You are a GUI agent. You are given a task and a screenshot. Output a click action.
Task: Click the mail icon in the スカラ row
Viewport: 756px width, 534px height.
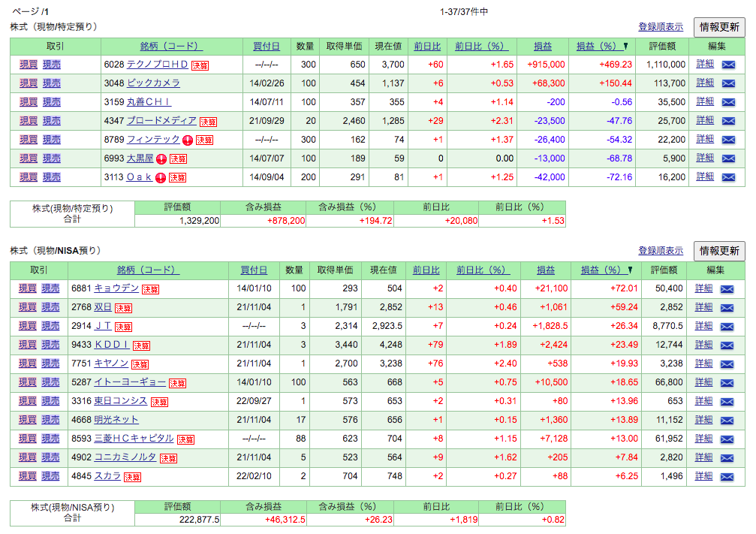coord(727,477)
